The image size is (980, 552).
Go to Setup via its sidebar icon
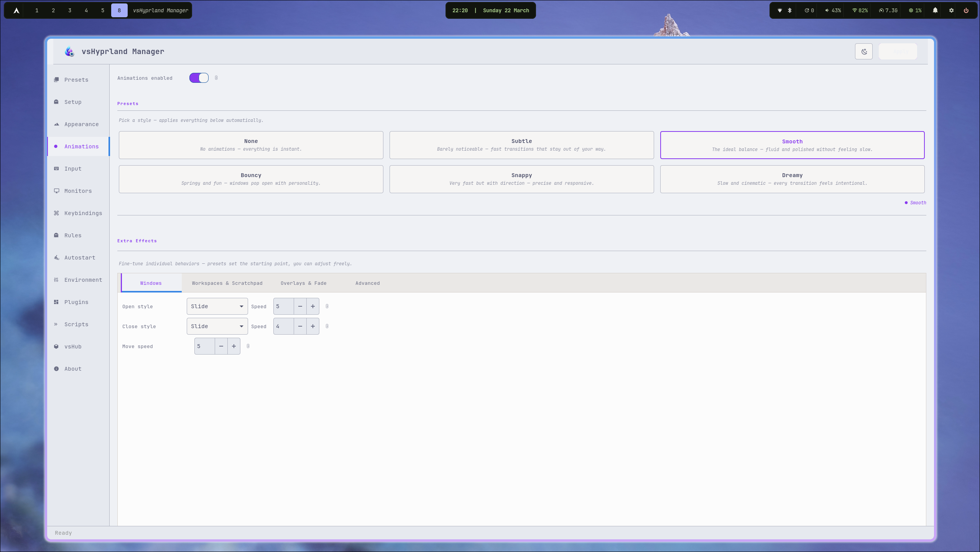pyautogui.click(x=56, y=102)
